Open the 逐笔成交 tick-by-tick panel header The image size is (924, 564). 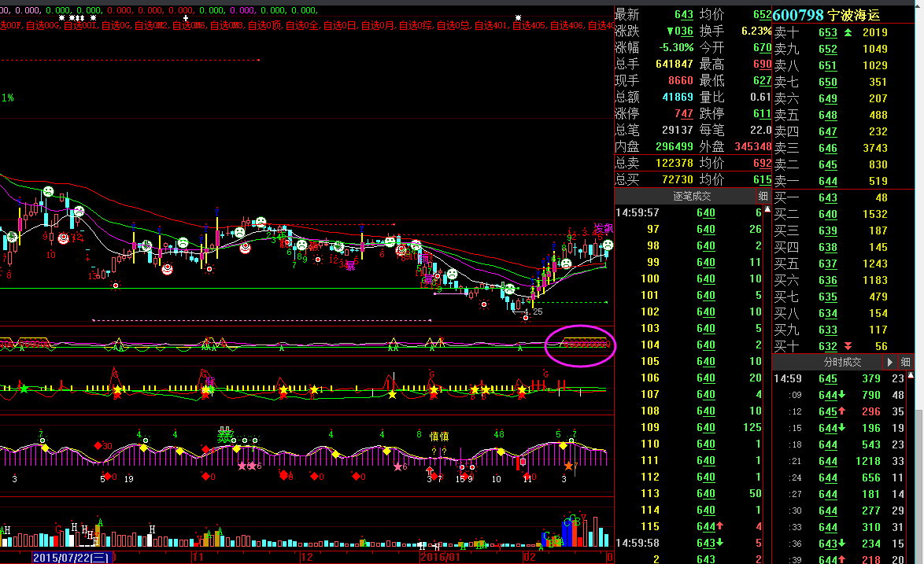click(691, 197)
